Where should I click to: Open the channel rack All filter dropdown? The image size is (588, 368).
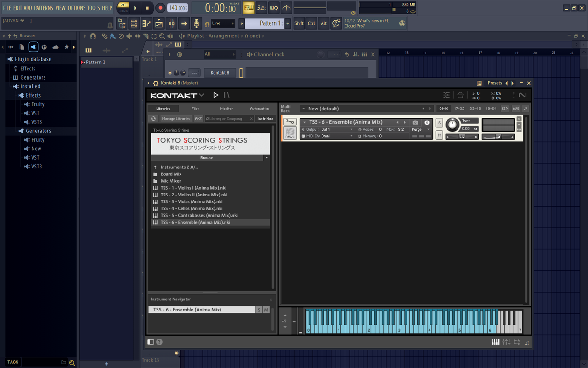[x=220, y=54]
